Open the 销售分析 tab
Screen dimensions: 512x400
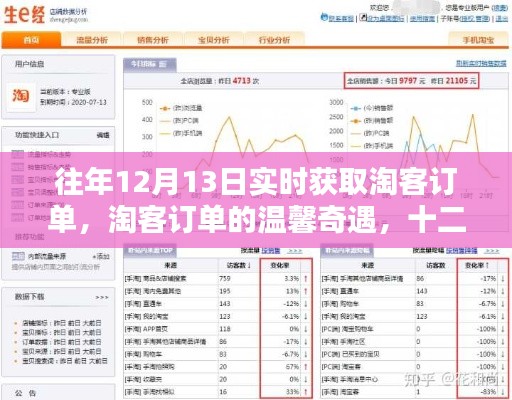tap(153, 40)
